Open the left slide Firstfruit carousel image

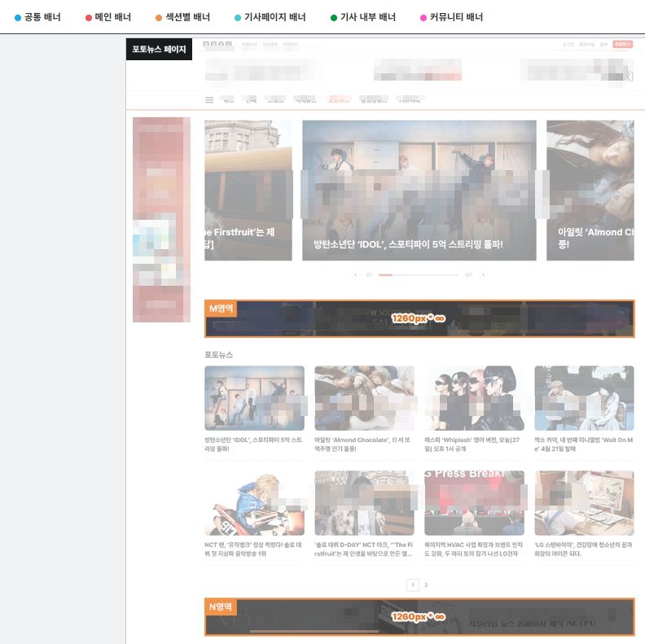coord(248,191)
